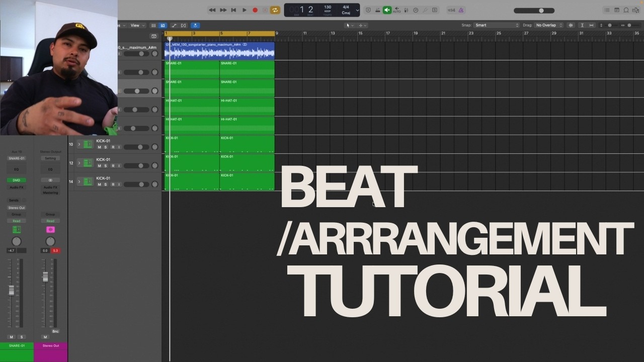Image resolution: width=644 pixels, height=362 pixels.
Task: Click the 1234 count-in button
Action: (451, 10)
